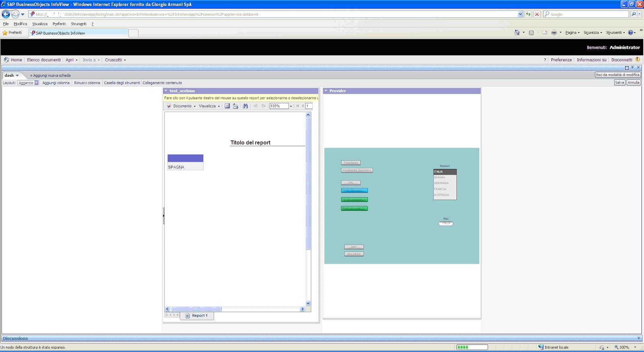Open the Strumenti menu in IE menu bar
The width and height of the screenshot is (644, 352).
(78, 24)
